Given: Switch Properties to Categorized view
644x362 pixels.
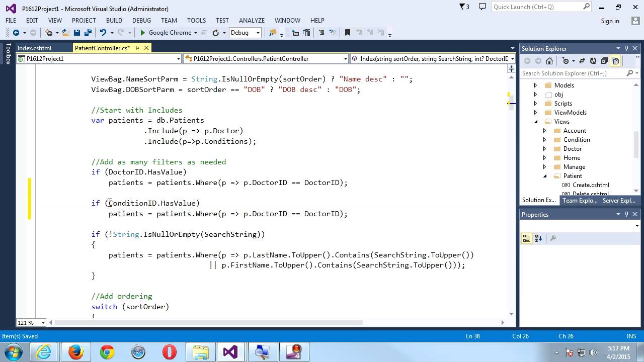Looking at the screenshot, I should click(x=527, y=238).
